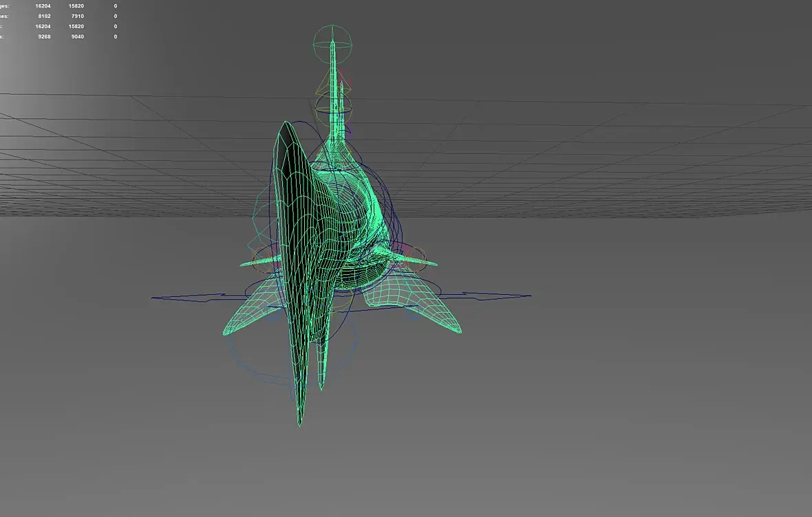The image size is (812, 517).
Task: Pick the left arrowhead of the blue control
Action: click(x=189, y=298)
